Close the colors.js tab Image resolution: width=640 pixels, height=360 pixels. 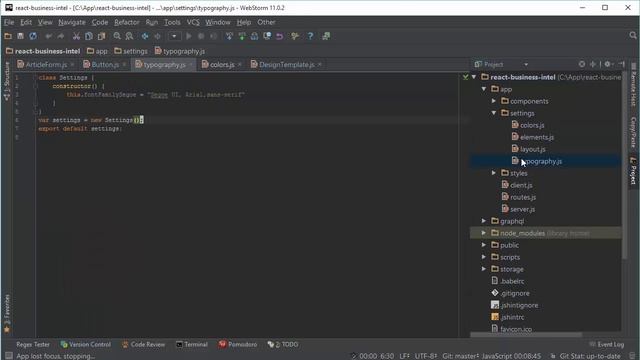(240, 64)
